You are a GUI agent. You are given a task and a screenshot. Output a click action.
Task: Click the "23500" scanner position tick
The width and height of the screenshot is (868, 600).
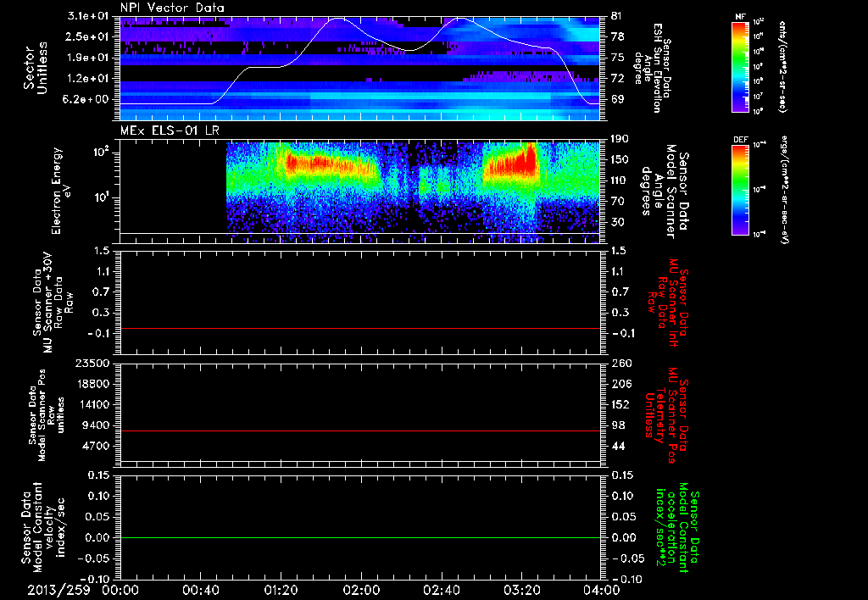[92, 363]
